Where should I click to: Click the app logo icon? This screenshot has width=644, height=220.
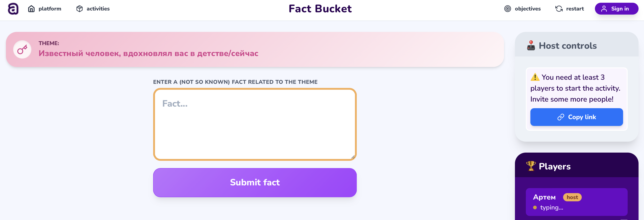pyautogui.click(x=13, y=9)
